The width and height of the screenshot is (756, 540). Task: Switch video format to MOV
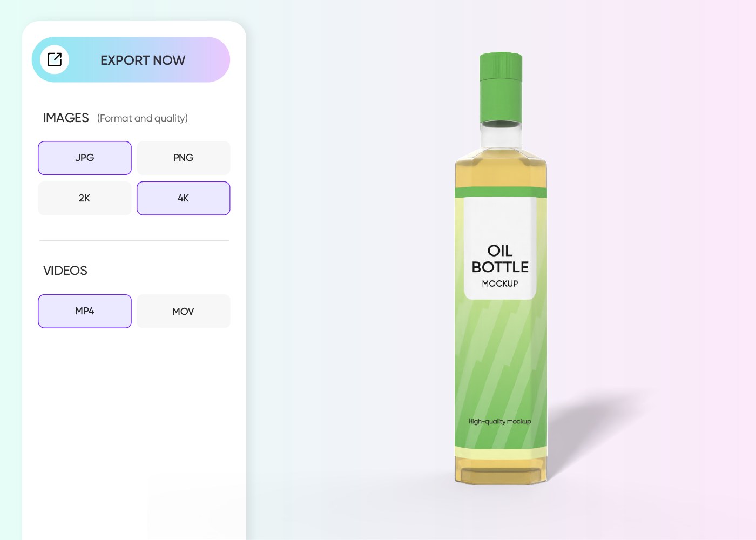click(184, 311)
